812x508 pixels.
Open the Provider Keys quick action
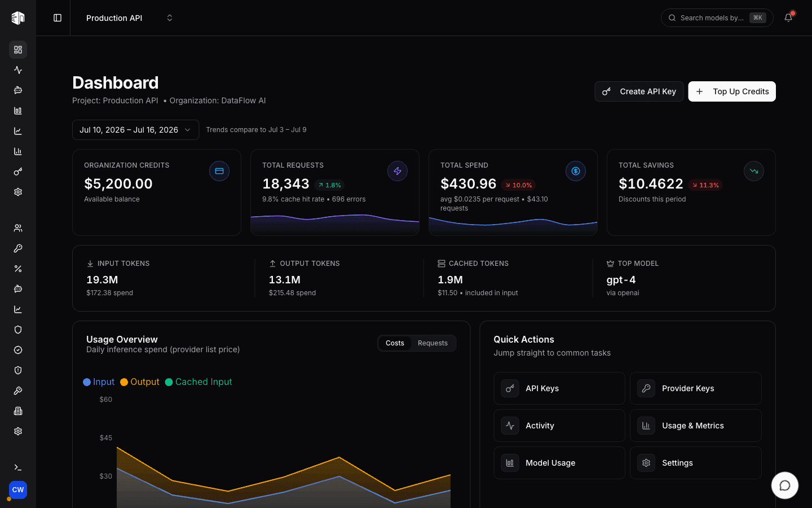pos(696,388)
